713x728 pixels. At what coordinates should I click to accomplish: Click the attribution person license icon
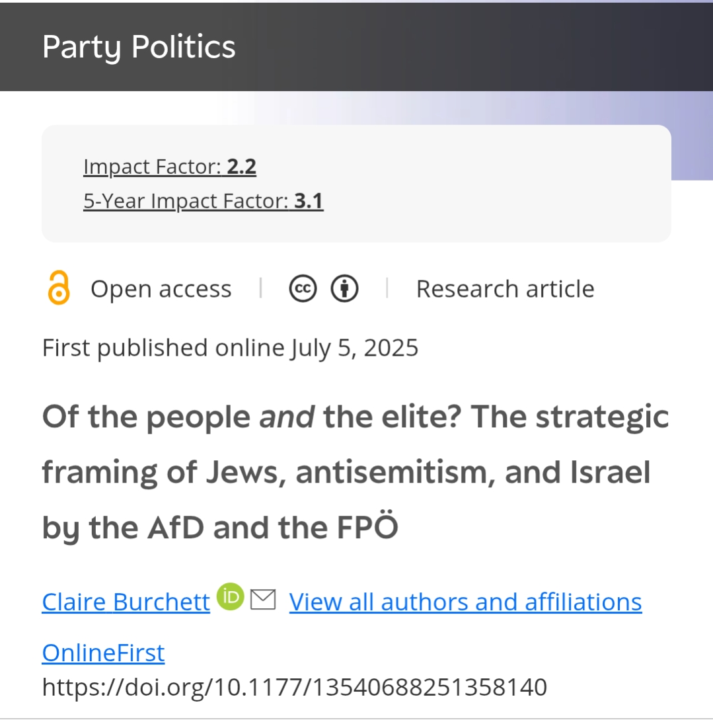(x=344, y=289)
